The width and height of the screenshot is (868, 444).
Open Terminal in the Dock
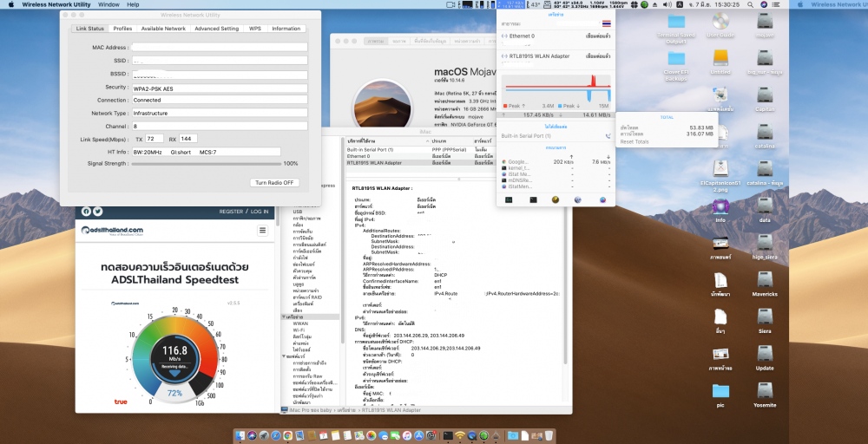coord(448,435)
